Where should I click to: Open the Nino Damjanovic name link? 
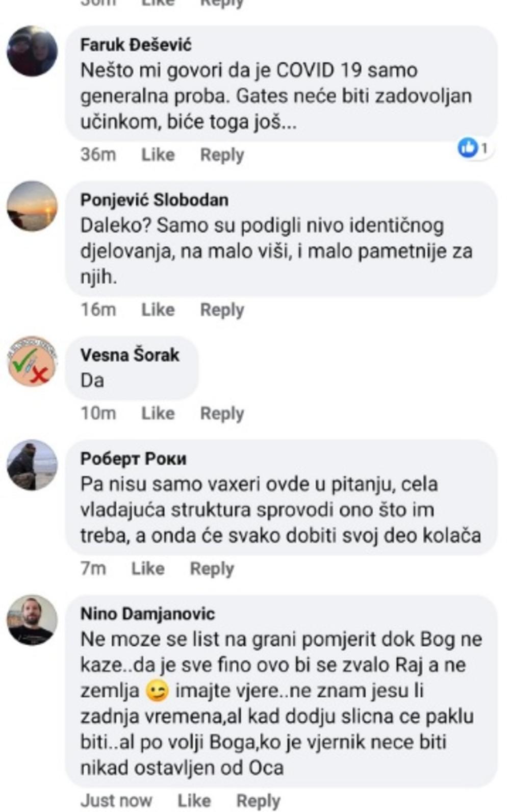tap(147, 613)
